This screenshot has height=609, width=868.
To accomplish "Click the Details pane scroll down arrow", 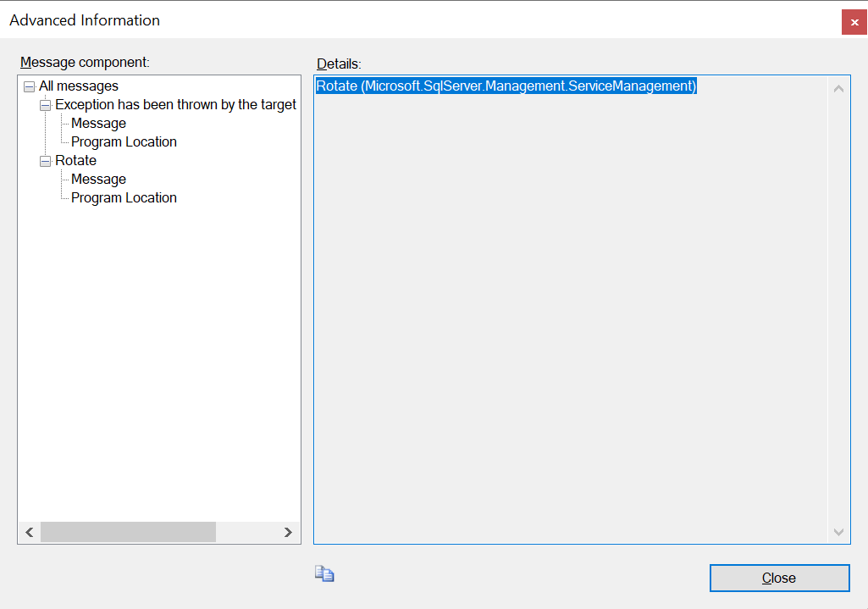I will [x=838, y=532].
